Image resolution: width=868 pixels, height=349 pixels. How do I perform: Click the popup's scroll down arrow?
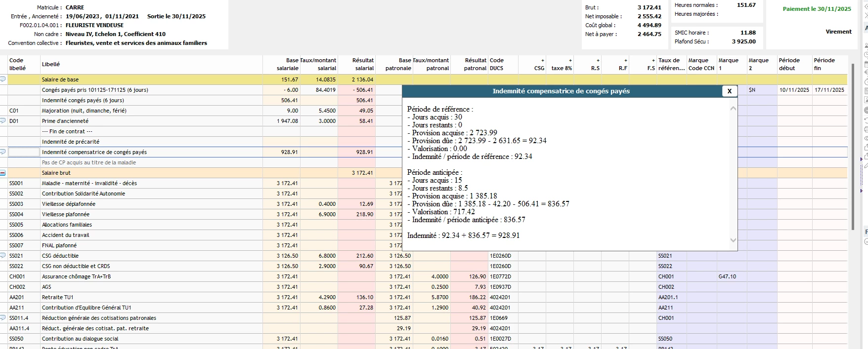tap(733, 240)
